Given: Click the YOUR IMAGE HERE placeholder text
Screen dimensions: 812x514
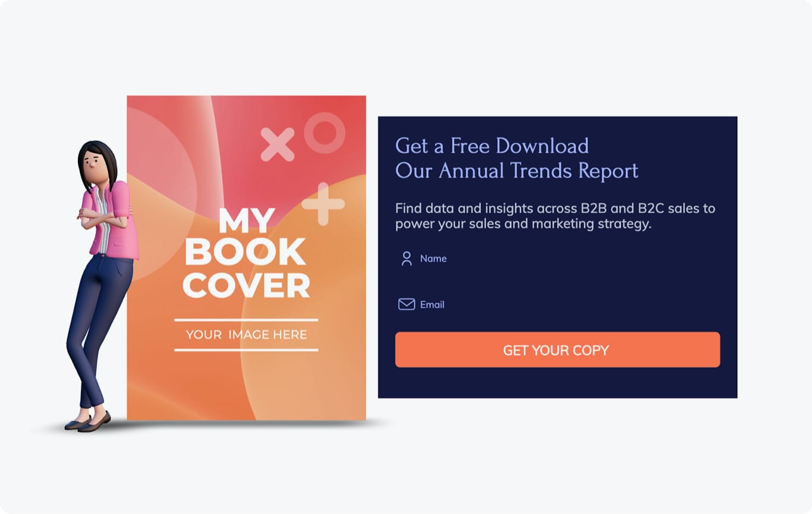Looking at the screenshot, I should (246, 335).
